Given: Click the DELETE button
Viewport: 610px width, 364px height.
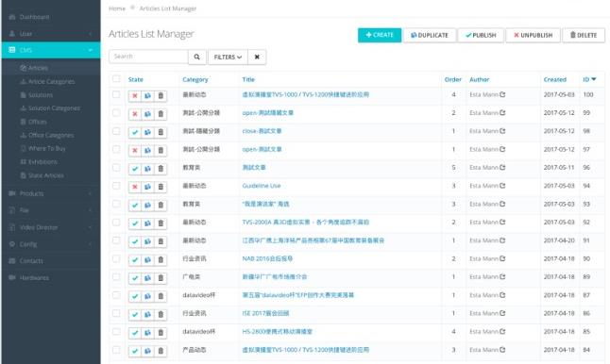Looking at the screenshot, I should click(584, 35).
